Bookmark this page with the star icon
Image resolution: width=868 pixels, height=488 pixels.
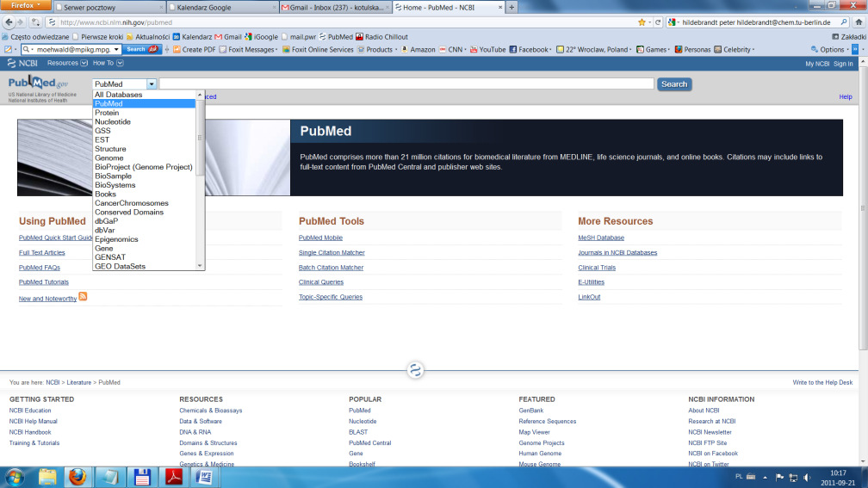(x=642, y=22)
